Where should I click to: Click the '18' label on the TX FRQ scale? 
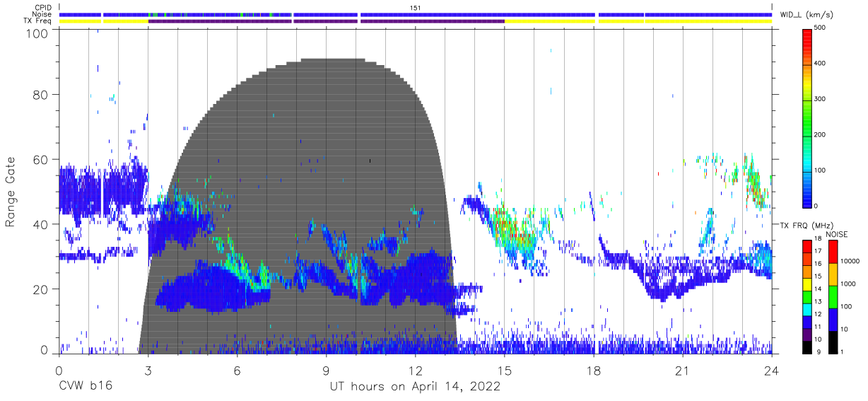(818, 239)
